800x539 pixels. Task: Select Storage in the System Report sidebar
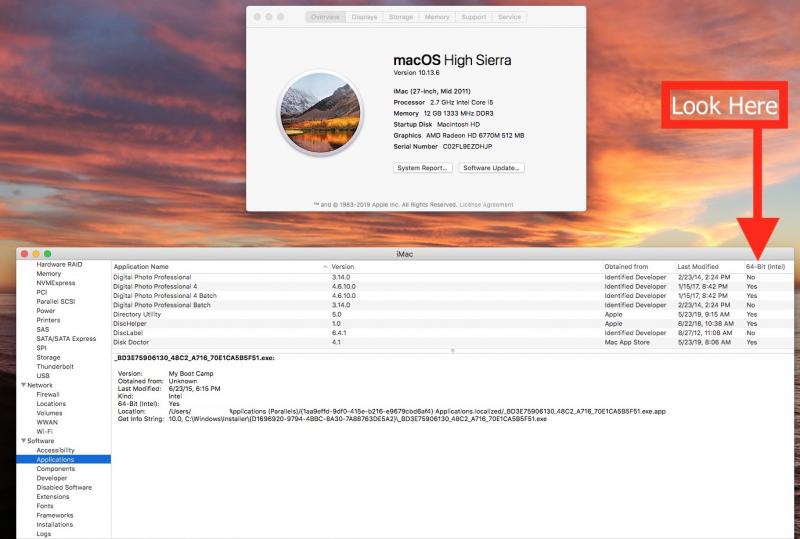pyautogui.click(x=48, y=357)
